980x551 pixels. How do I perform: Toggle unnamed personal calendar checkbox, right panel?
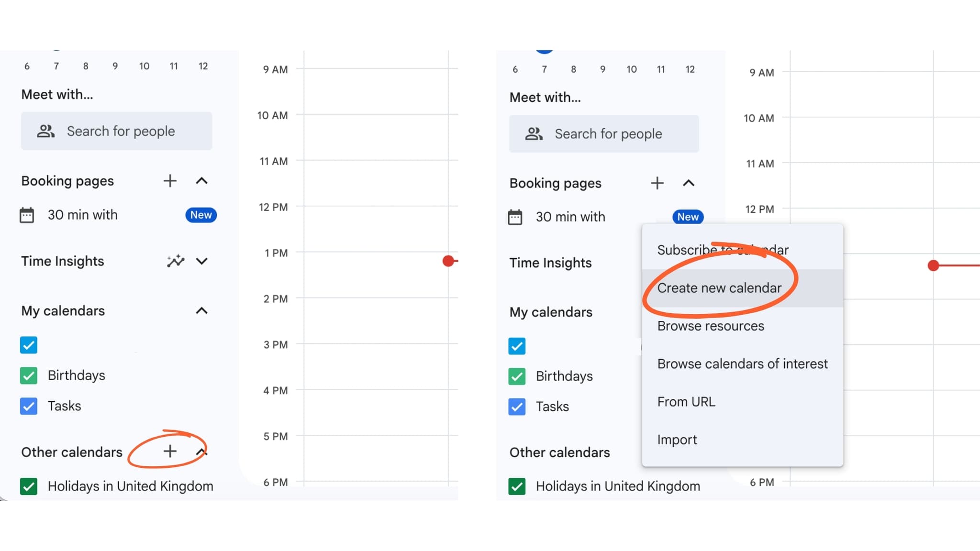tap(517, 346)
